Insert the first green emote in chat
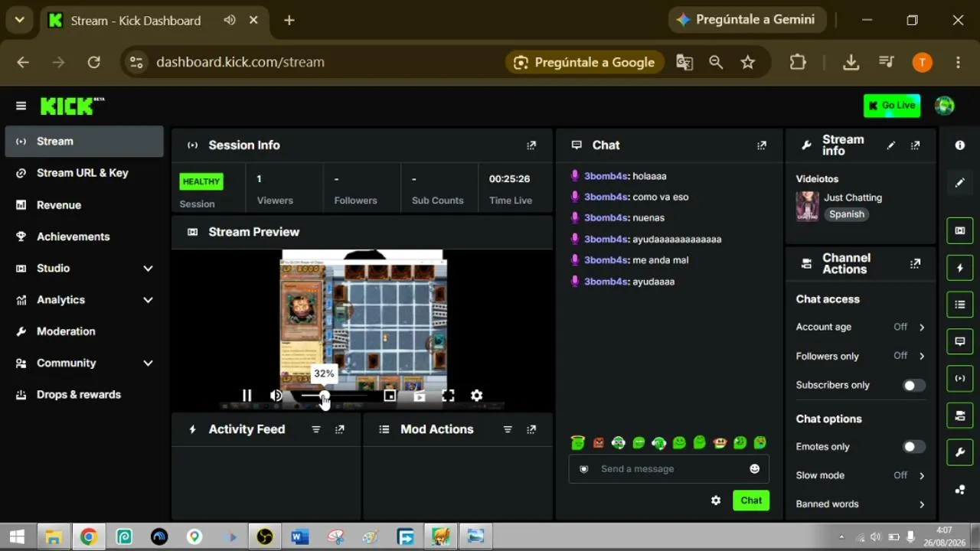980x551 pixels. tap(578, 442)
